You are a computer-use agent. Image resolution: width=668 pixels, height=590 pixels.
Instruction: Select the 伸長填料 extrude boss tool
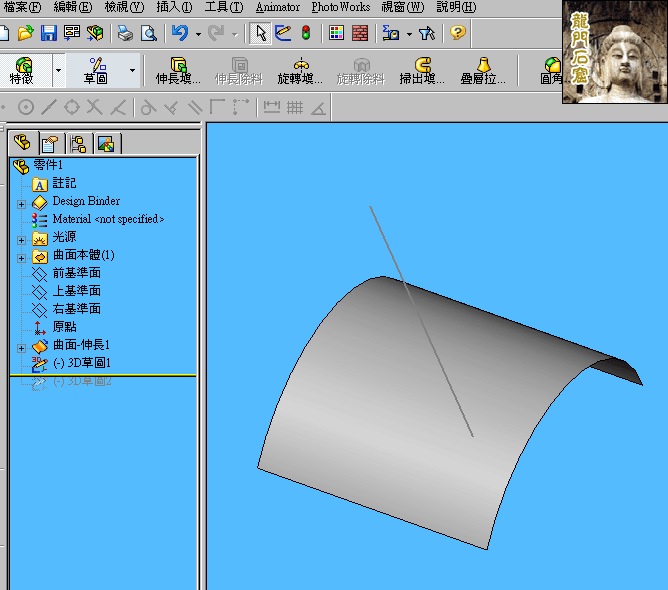click(179, 71)
